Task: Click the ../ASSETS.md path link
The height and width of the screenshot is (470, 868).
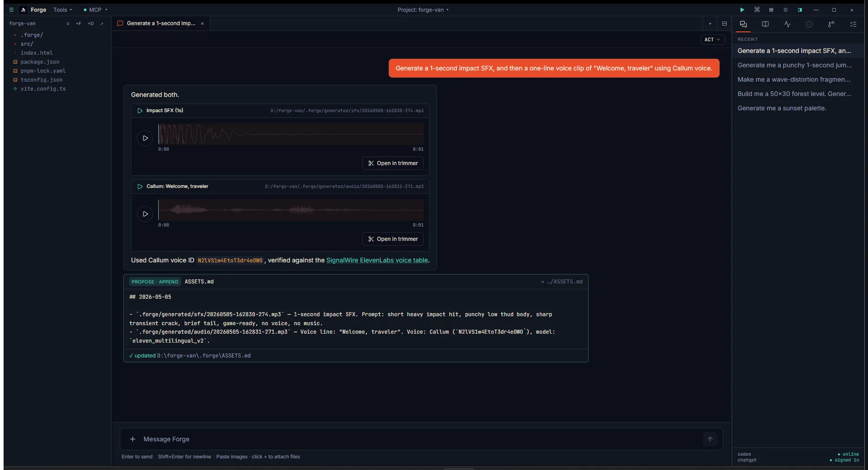Action: click(x=562, y=282)
